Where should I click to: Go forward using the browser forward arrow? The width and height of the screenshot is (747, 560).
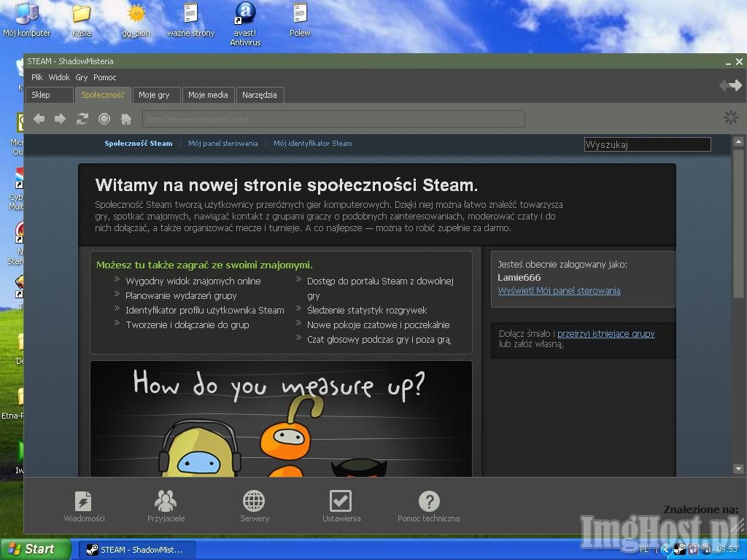61,119
